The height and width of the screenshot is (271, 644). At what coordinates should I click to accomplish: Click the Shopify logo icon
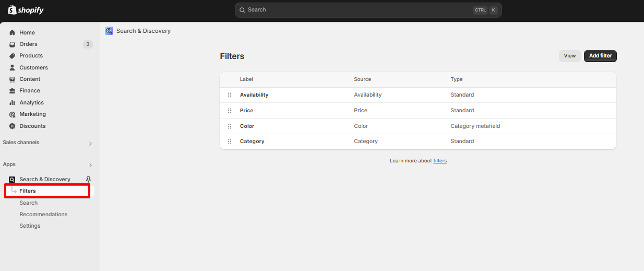(12, 10)
